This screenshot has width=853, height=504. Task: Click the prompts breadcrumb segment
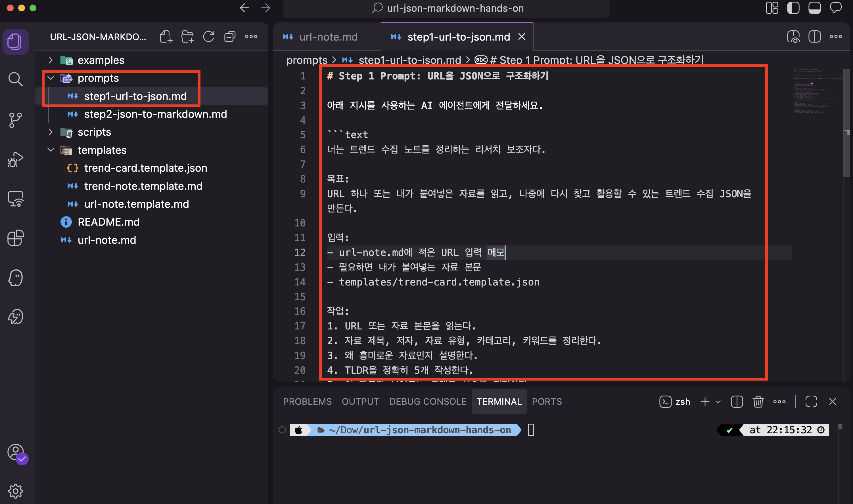point(307,60)
